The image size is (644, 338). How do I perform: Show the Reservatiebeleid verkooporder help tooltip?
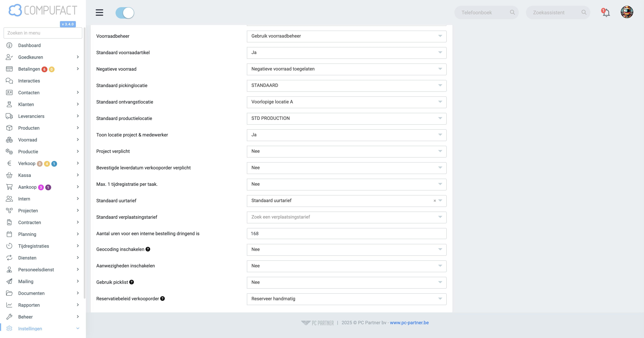[x=162, y=298]
